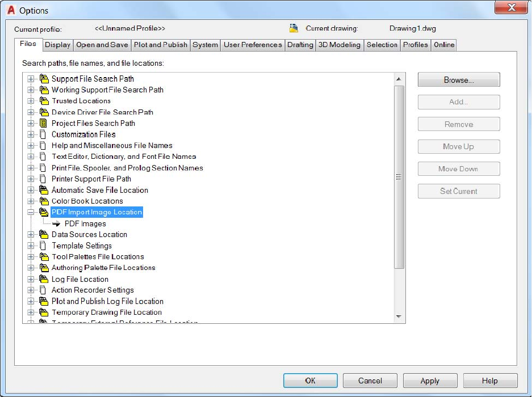Click the Customization Files document icon
This screenshot has width=532, height=397.
tap(43, 134)
